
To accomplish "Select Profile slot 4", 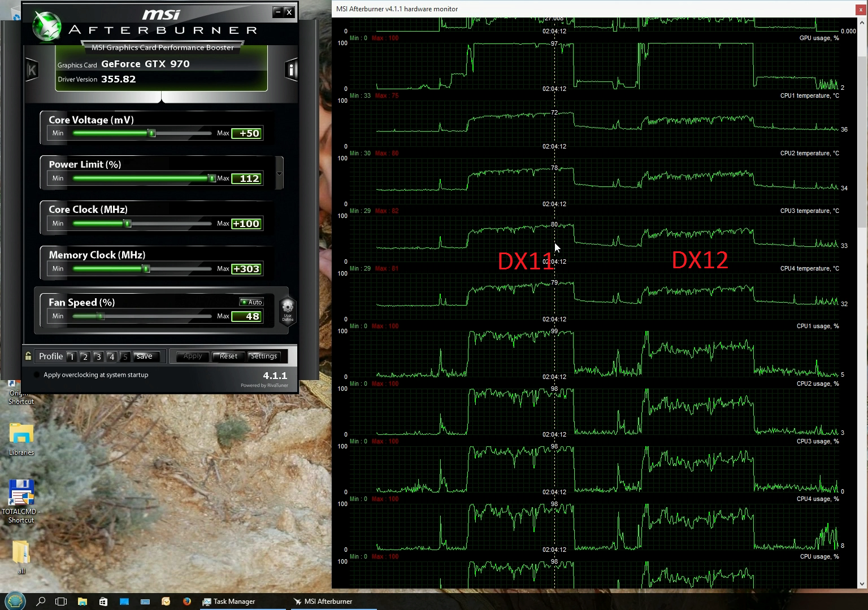I will tap(112, 356).
